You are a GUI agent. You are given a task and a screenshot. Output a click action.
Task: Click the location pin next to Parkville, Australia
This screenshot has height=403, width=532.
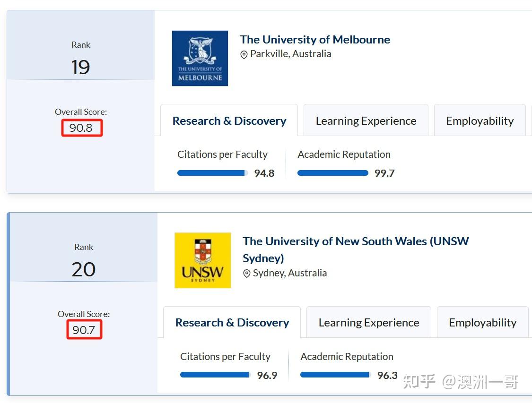point(244,54)
